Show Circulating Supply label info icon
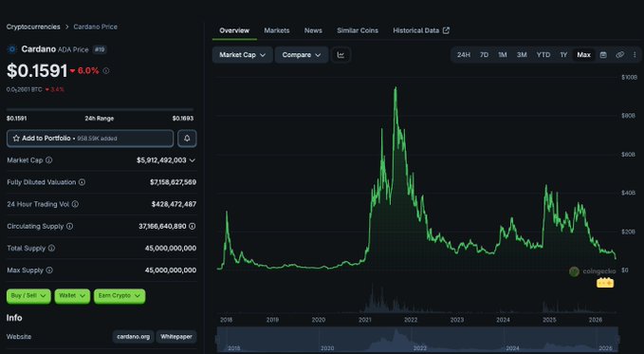This screenshot has width=644, height=354. pyautogui.click(x=70, y=227)
